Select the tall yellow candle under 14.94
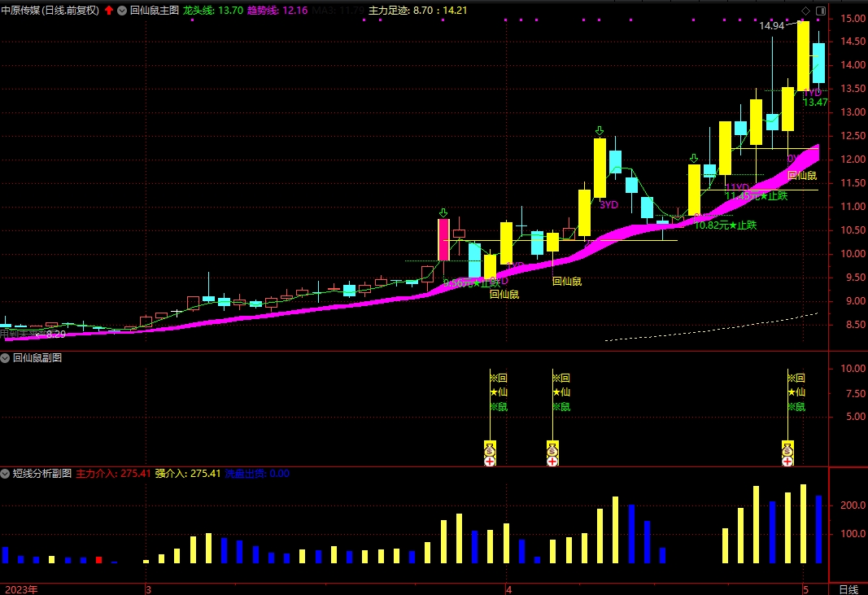This screenshot has height=595, width=868. point(803,56)
